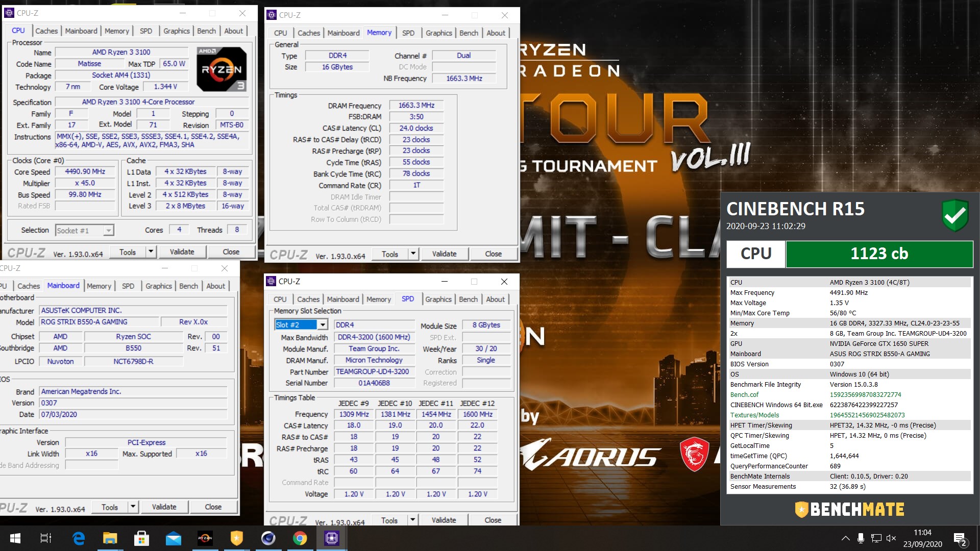Click JEDEC #12 frequency 1600 MHz cell
980x551 pixels.
478,414
